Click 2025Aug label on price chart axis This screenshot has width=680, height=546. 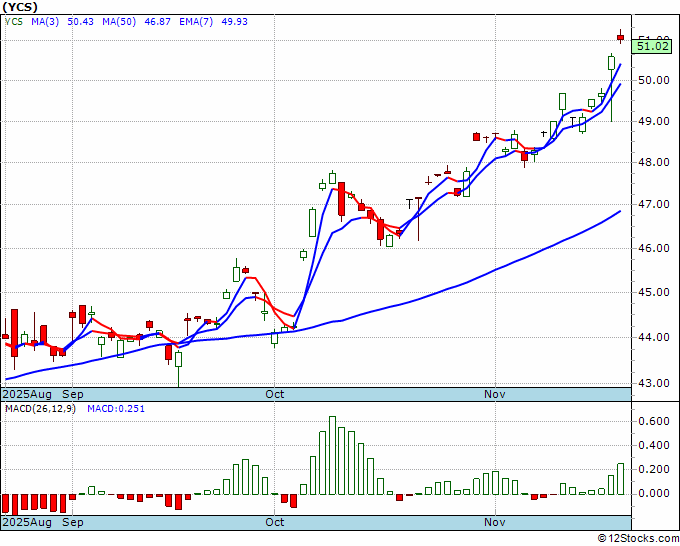pyautogui.click(x=27, y=394)
